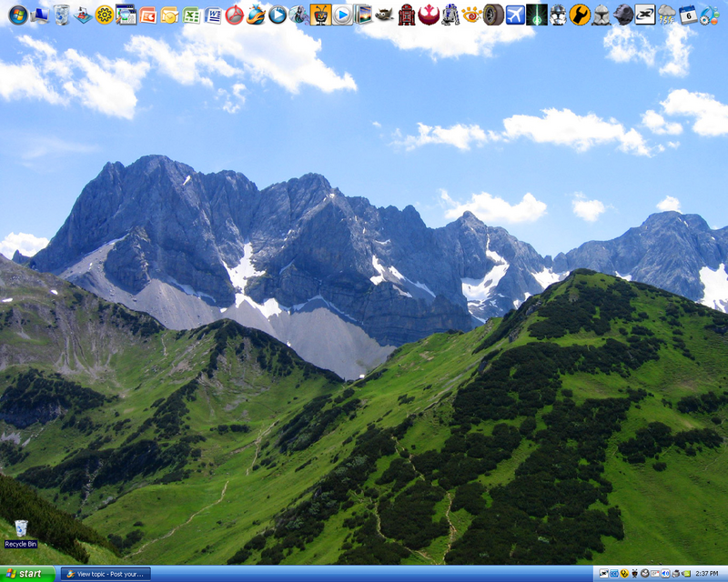
Task: Open the Windows orb icon in dock
Action: 18,15
